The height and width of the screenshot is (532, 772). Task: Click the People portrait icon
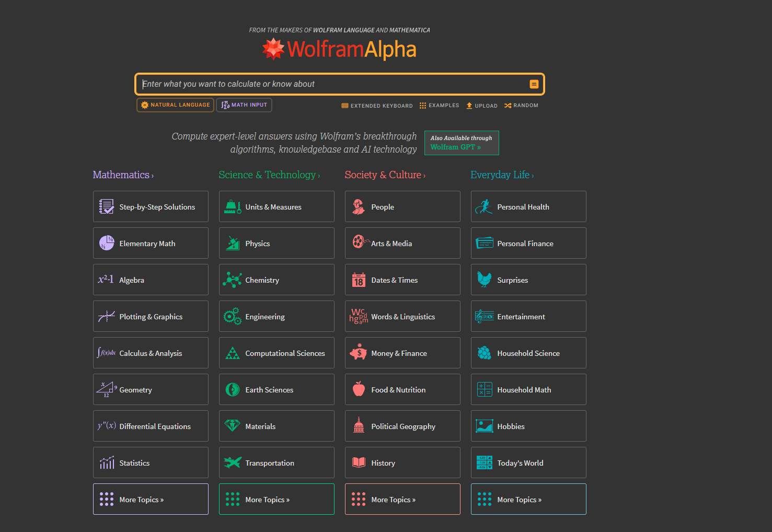tap(358, 206)
